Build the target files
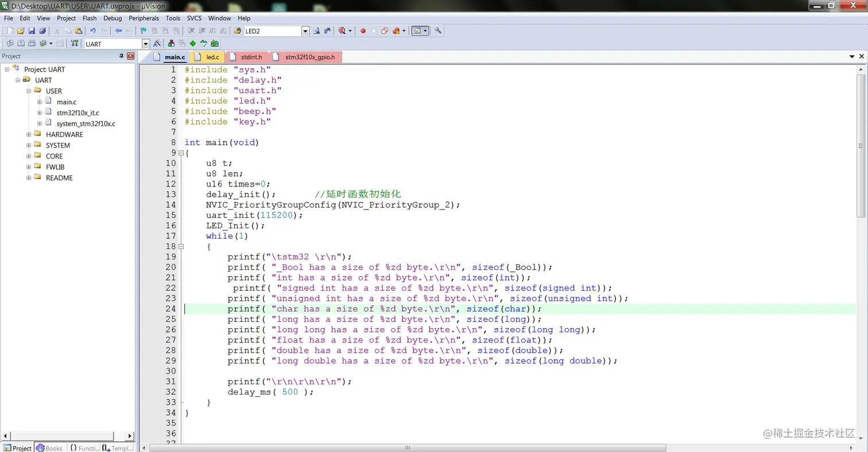 point(21,44)
